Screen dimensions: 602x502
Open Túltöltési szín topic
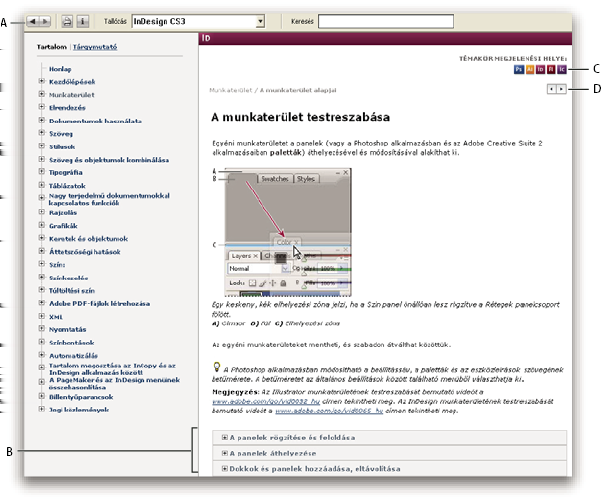pyautogui.click(x=72, y=291)
